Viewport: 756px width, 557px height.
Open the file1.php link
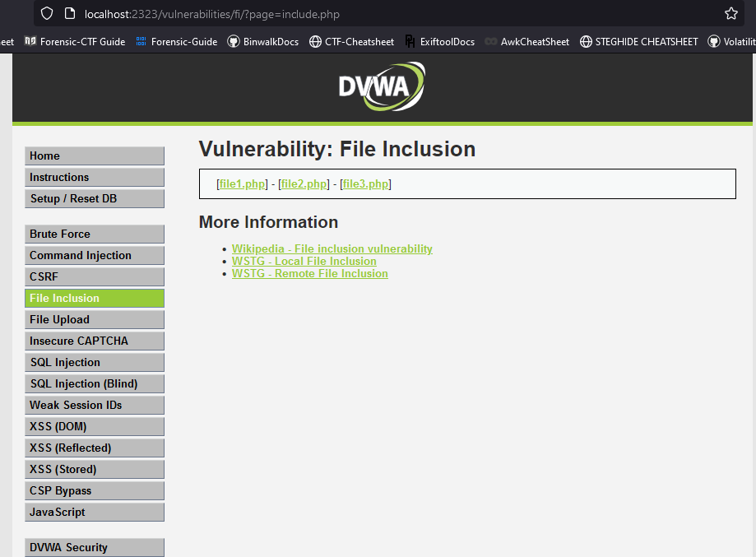point(242,183)
